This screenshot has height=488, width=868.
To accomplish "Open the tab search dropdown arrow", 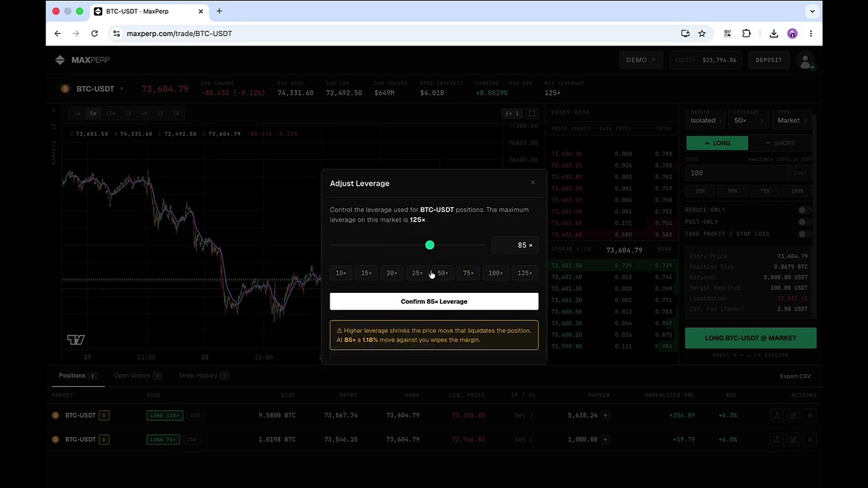I will pos(812,11).
